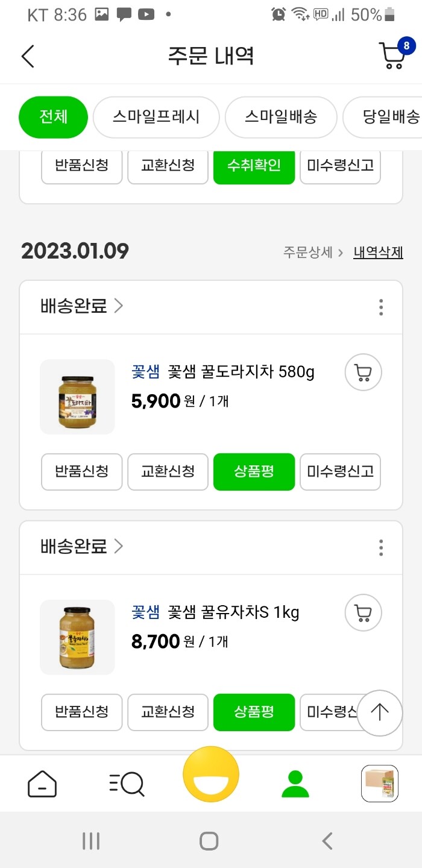Write a review via 상품평 for 꿀도라지차
Screen dimensions: 422x868
click(x=254, y=472)
